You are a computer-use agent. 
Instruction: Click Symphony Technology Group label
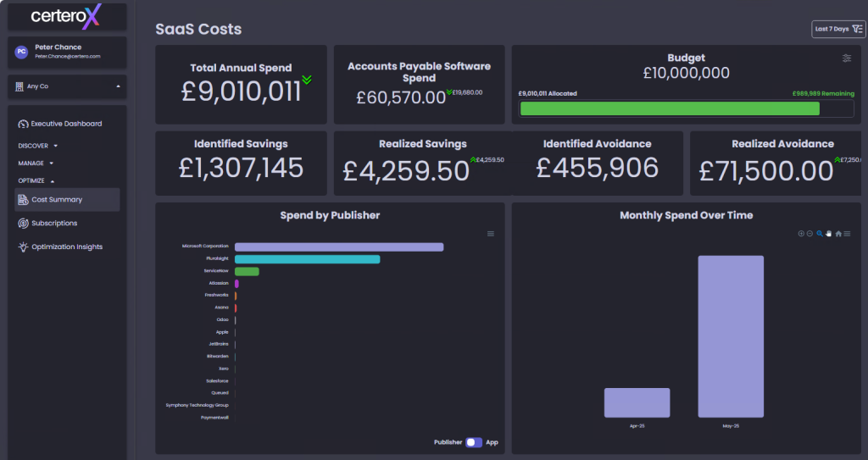point(197,405)
